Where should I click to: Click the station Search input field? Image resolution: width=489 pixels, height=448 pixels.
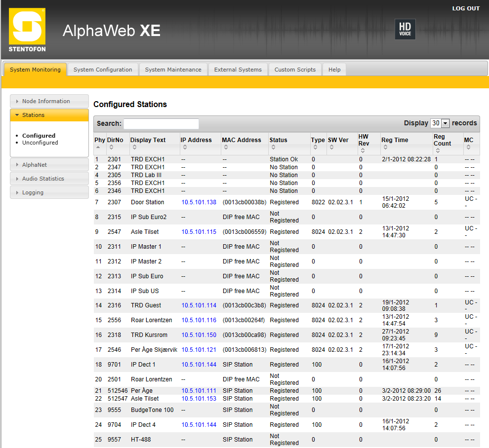coord(161,124)
